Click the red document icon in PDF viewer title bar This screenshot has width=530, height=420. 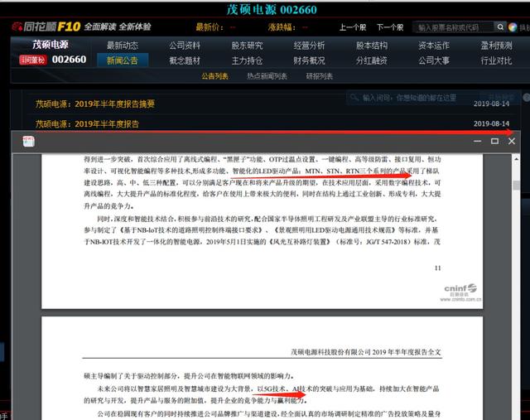pos(28,142)
